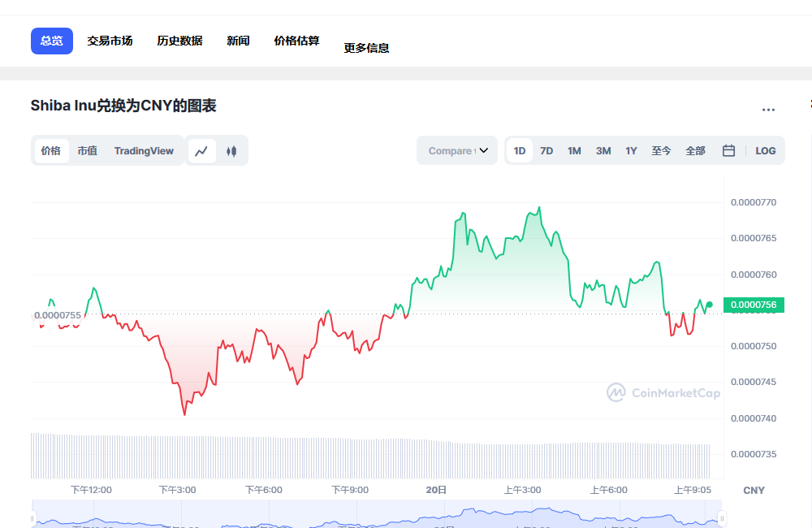
Task: Click the green 0.0000756 price label
Action: pyautogui.click(x=754, y=305)
